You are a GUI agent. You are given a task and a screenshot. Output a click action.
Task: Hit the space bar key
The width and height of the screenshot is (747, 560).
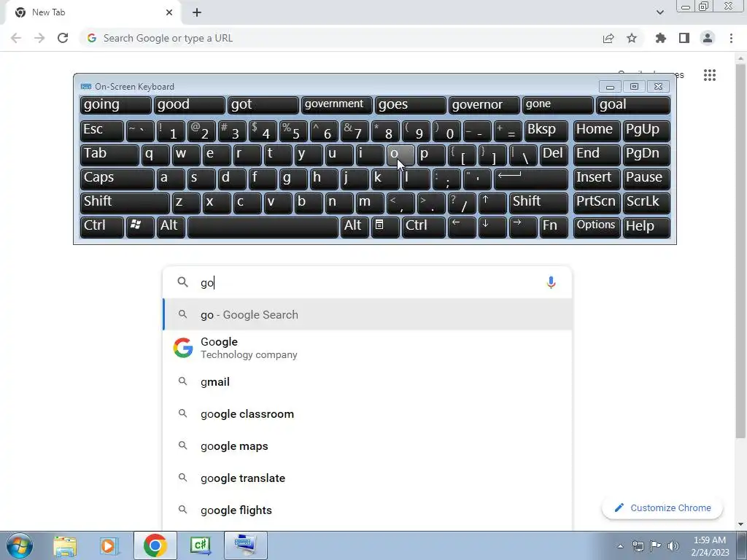263,227
